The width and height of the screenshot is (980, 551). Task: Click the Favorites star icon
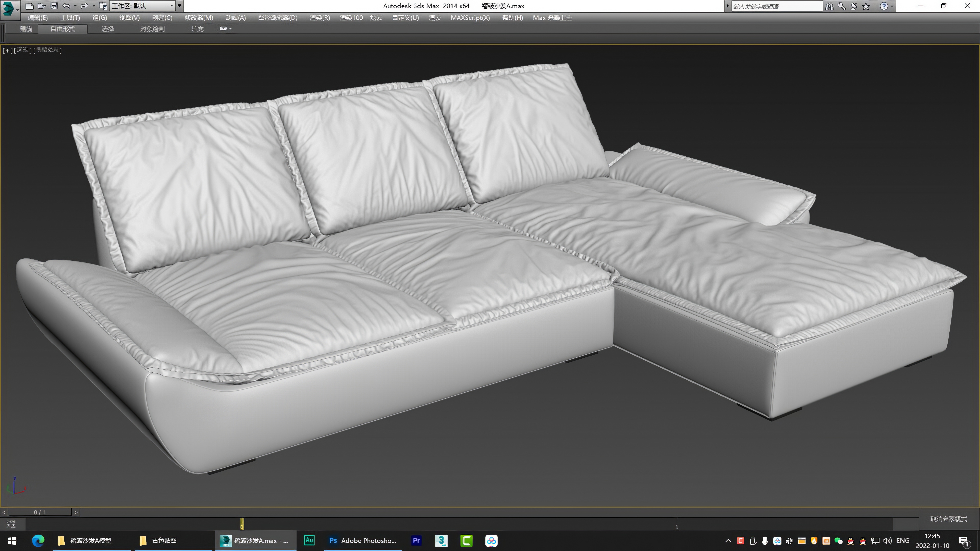pos(866,6)
